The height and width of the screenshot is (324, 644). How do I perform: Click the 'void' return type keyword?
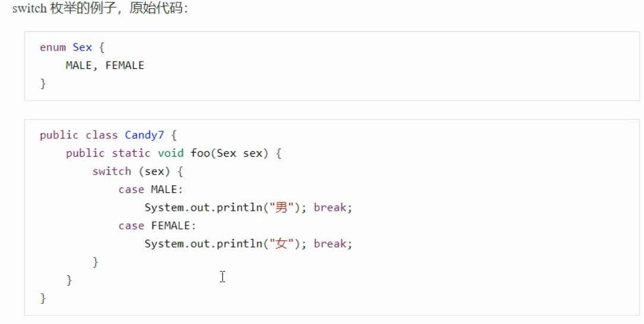(x=171, y=153)
